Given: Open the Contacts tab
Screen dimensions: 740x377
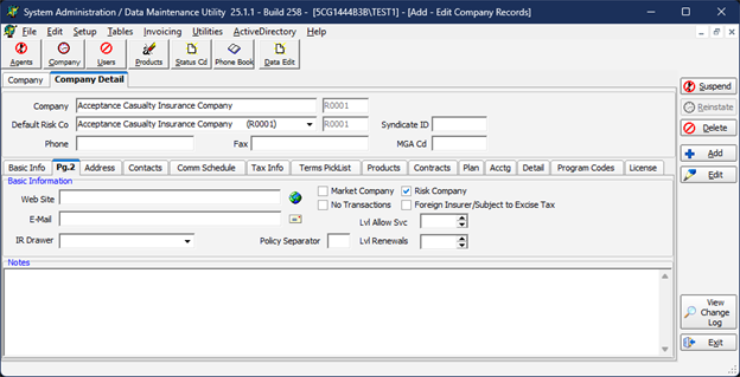Looking at the screenshot, I should pyautogui.click(x=145, y=168).
